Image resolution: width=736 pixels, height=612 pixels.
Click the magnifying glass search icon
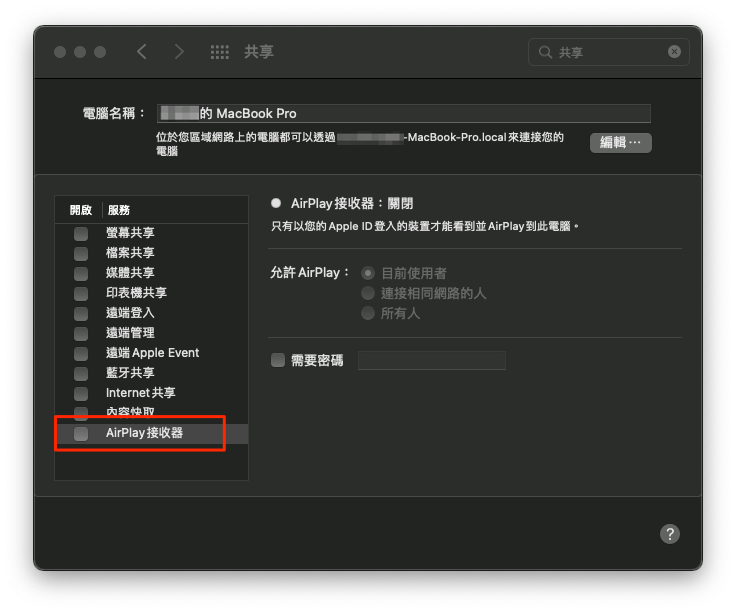(x=546, y=52)
